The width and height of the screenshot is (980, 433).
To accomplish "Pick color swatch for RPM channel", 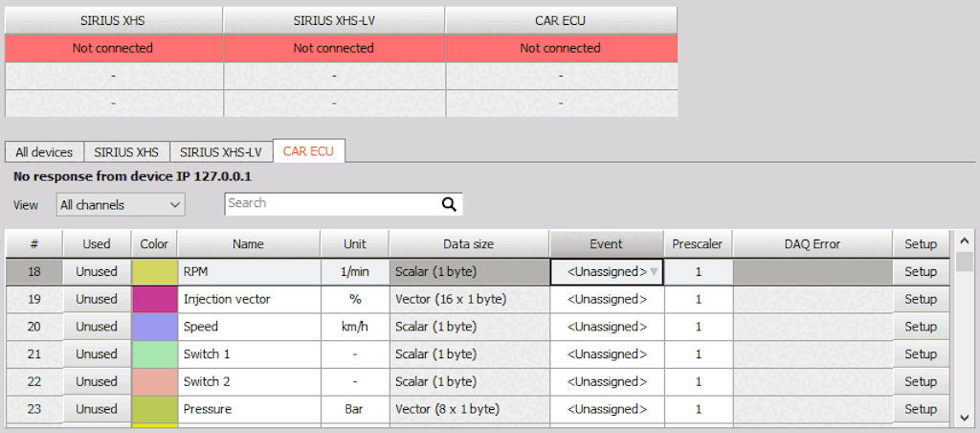I will 154,271.
